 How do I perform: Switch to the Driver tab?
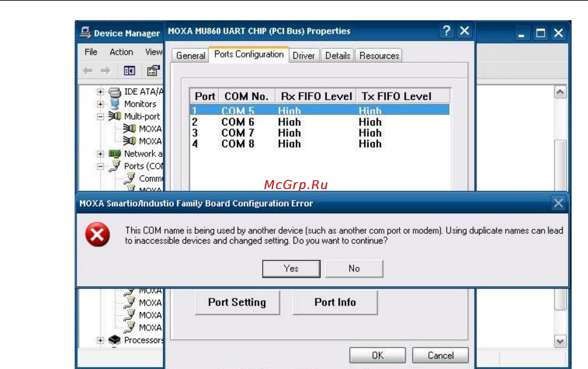tap(304, 56)
